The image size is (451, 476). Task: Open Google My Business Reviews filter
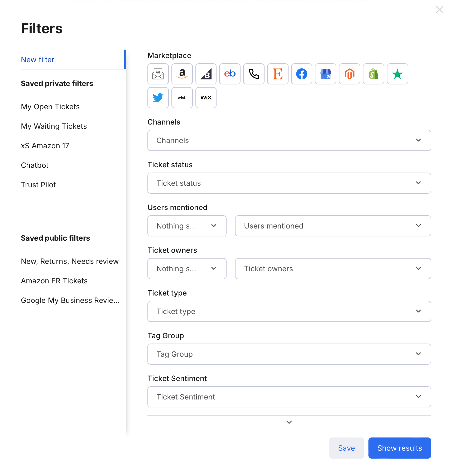click(70, 300)
